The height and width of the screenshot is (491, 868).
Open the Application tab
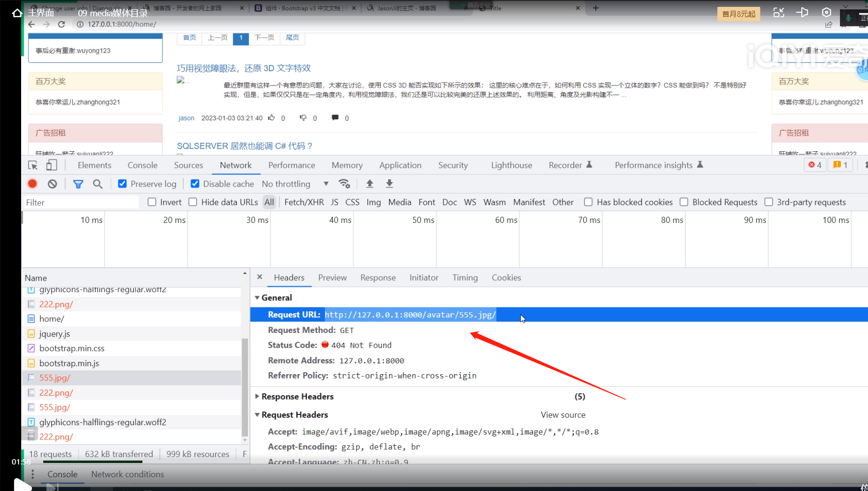400,165
